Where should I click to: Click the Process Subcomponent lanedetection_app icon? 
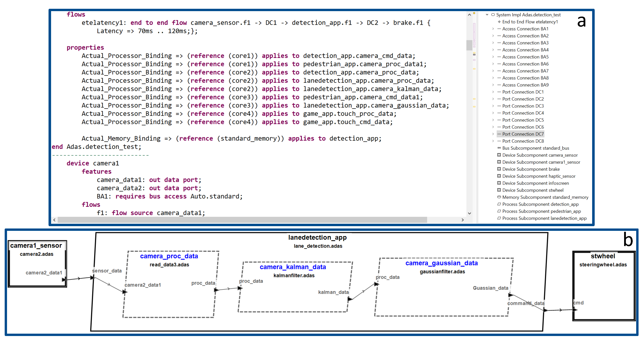coord(499,218)
